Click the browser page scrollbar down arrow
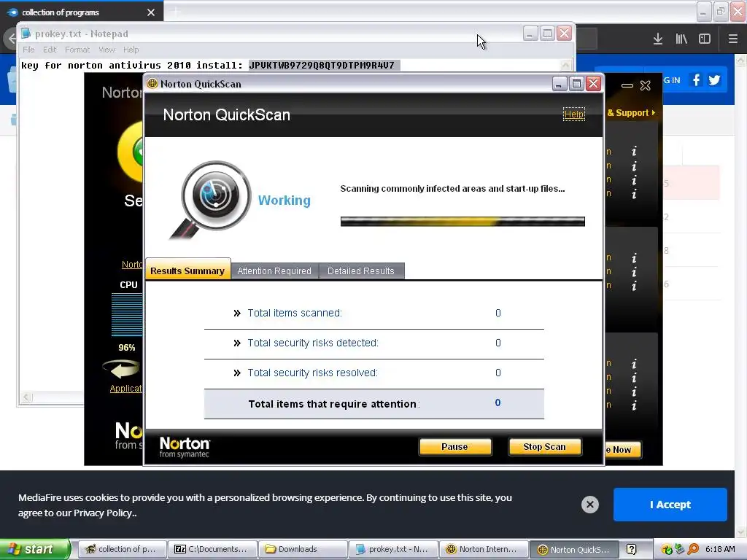747x560 pixels. (x=740, y=531)
